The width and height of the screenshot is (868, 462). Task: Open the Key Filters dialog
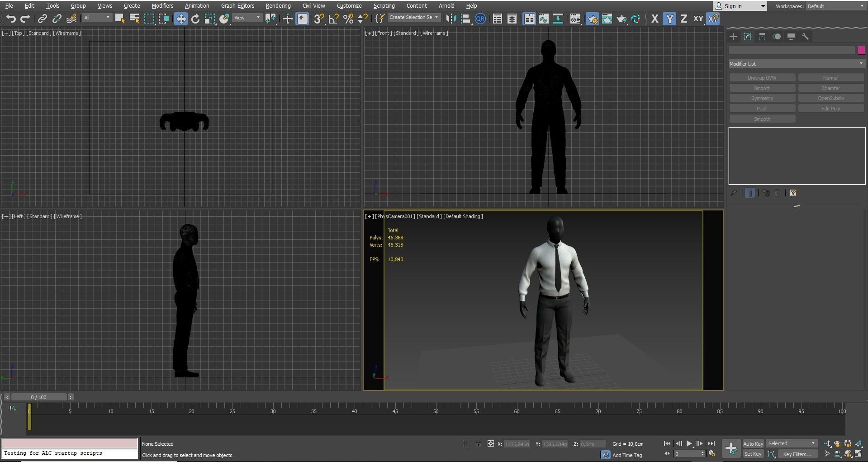[797, 454]
